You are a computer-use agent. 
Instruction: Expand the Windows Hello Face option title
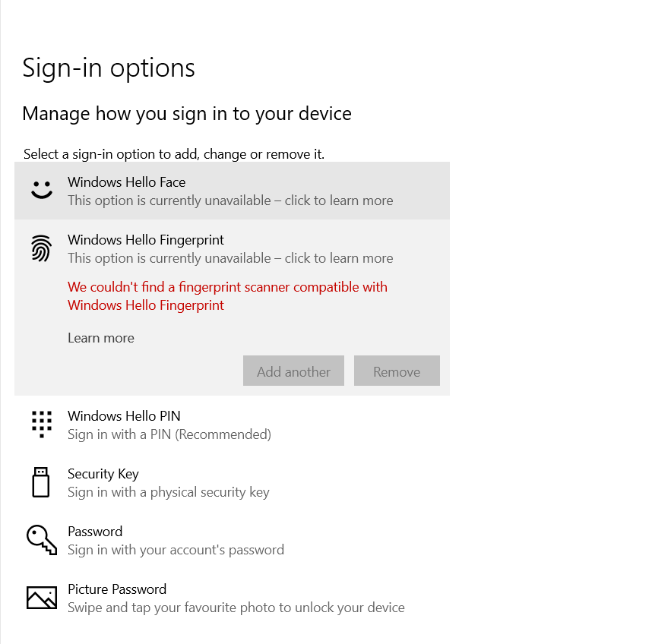pyautogui.click(x=126, y=182)
